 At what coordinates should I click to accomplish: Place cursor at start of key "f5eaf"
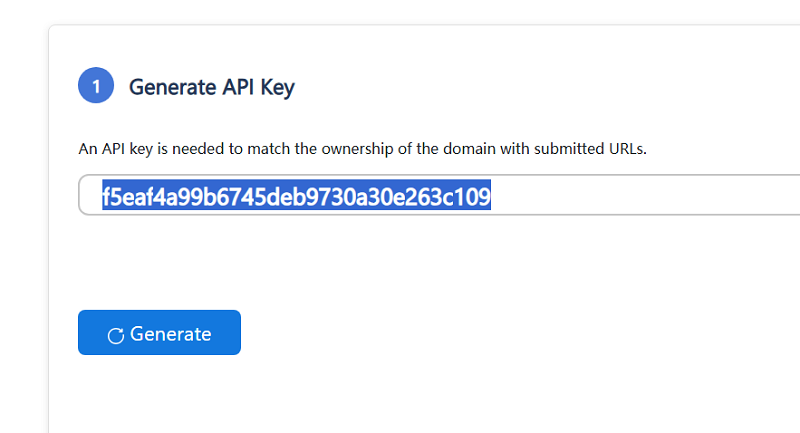coord(103,195)
